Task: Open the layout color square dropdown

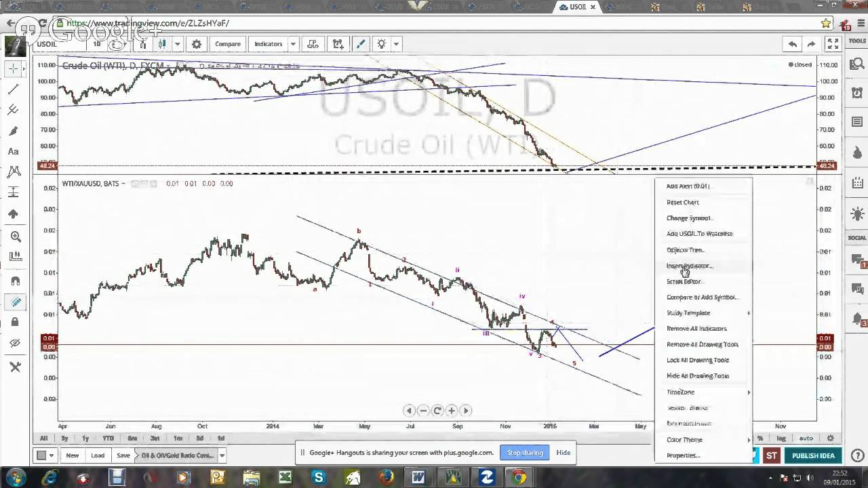Action: (x=45, y=455)
